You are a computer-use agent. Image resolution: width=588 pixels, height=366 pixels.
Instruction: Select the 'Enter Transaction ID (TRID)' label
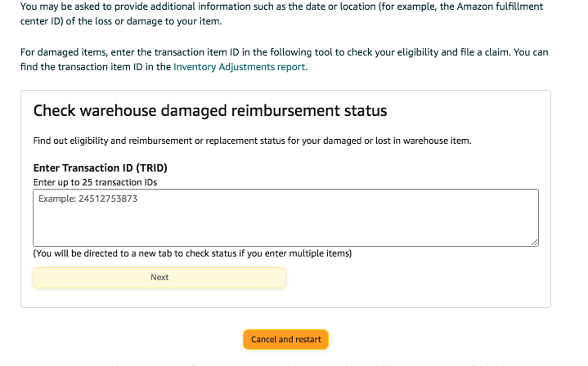[100, 167]
